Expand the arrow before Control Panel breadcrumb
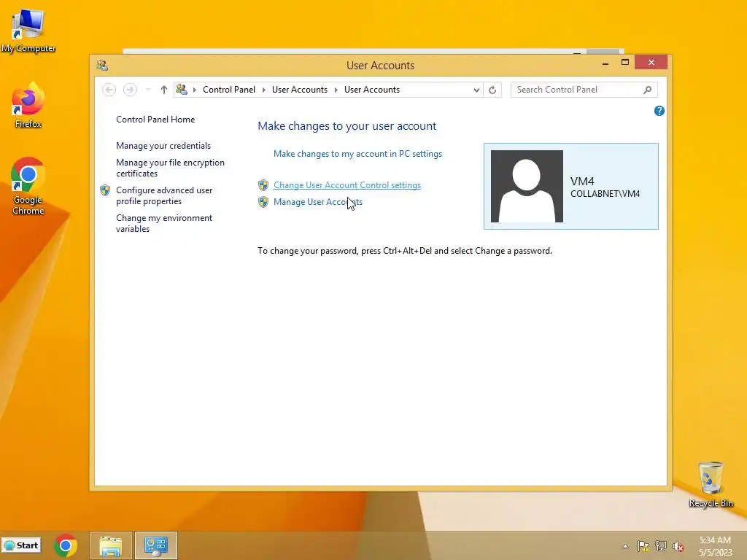747x560 pixels. click(x=194, y=90)
